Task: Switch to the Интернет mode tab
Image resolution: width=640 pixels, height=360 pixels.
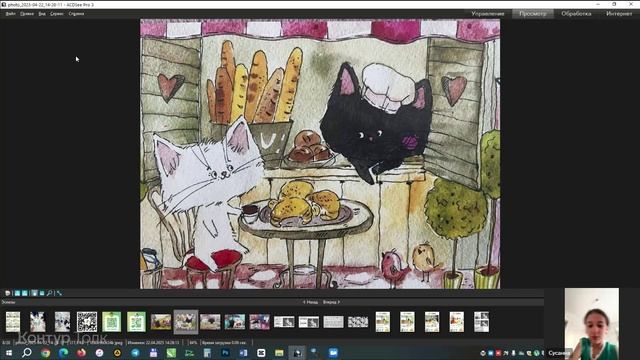Action: [x=619, y=14]
